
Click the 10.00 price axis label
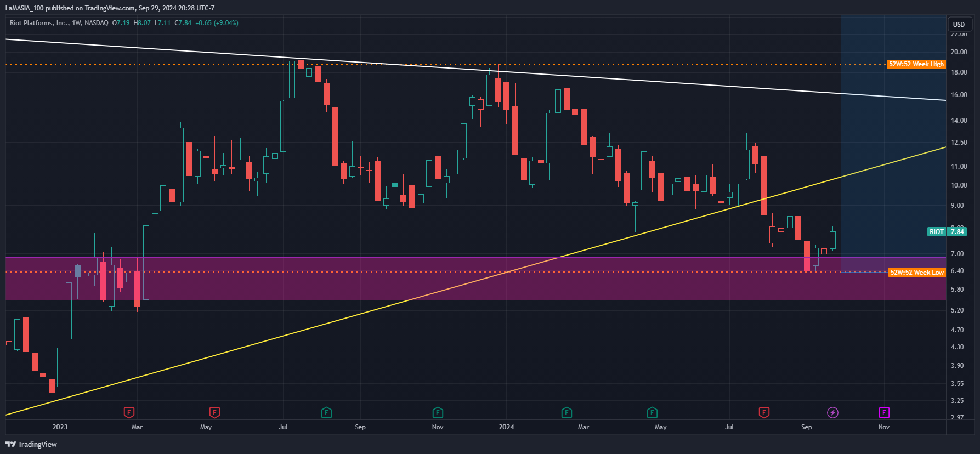pos(959,185)
